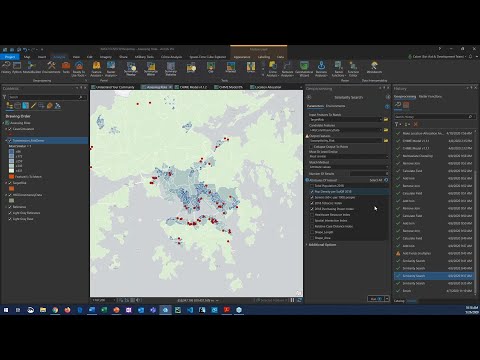This screenshot has height=360, width=480.
Task: Open Candidate Features dropdown
Action: point(380,130)
